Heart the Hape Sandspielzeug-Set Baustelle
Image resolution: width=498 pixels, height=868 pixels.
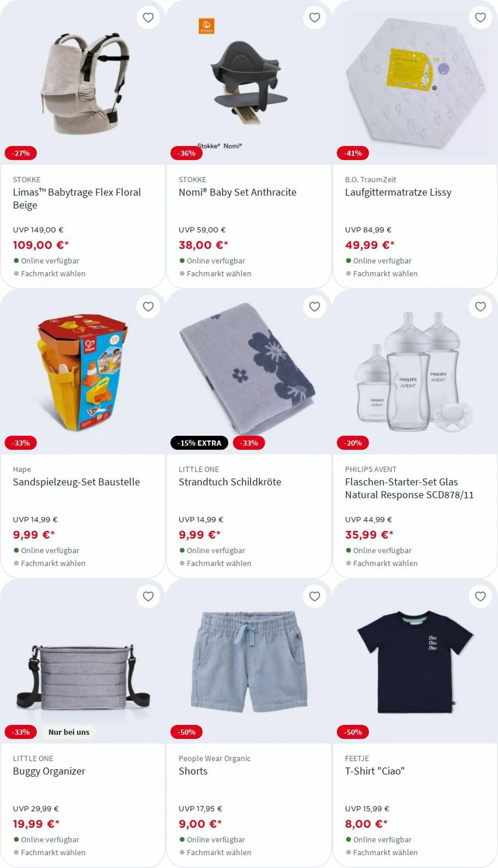click(148, 306)
